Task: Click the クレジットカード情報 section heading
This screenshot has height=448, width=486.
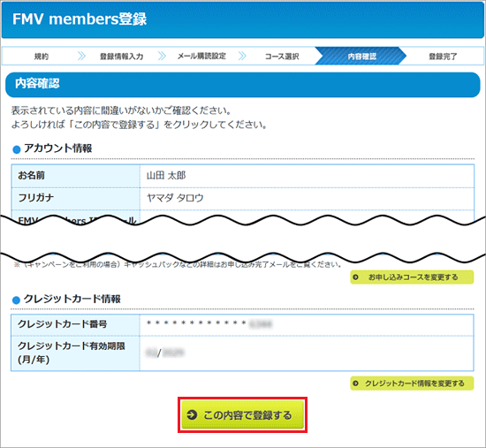Action: tap(72, 299)
